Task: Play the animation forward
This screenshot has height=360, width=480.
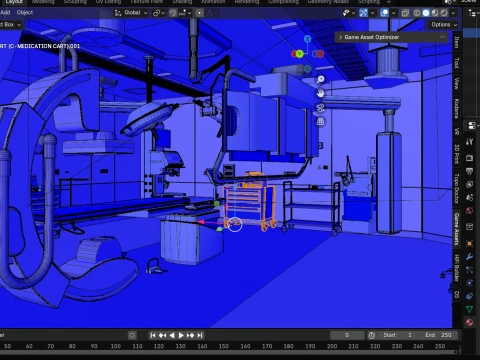Action: 181,335
